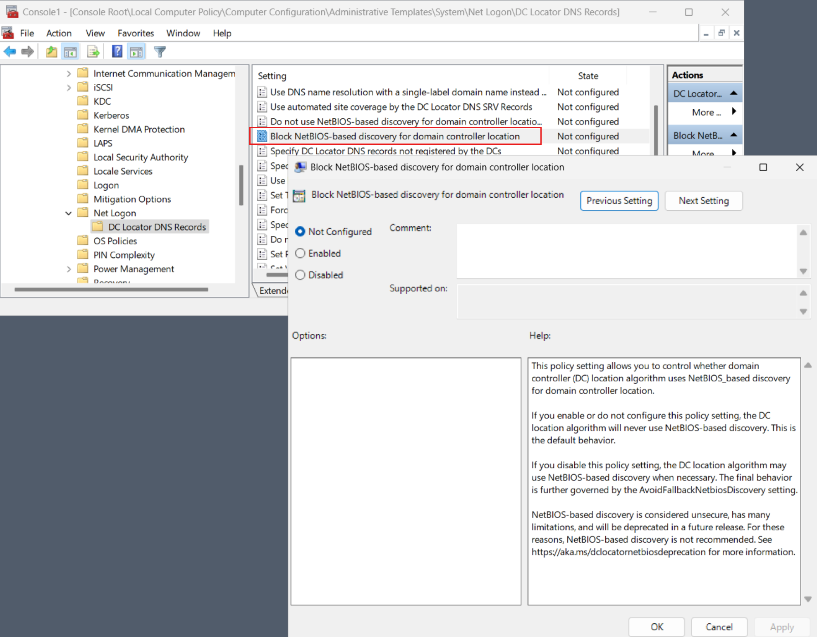Open the Action menu in menu bar
This screenshot has height=644, width=817.
(58, 33)
